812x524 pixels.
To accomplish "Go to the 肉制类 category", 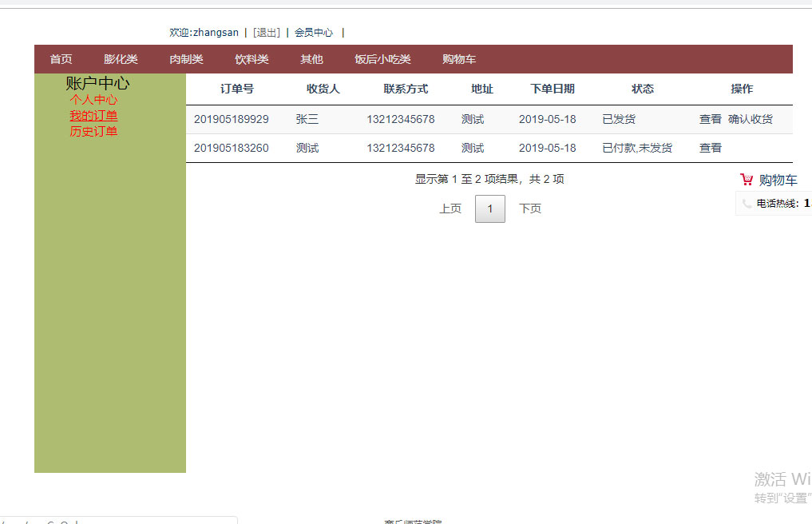I will [186, 59].
